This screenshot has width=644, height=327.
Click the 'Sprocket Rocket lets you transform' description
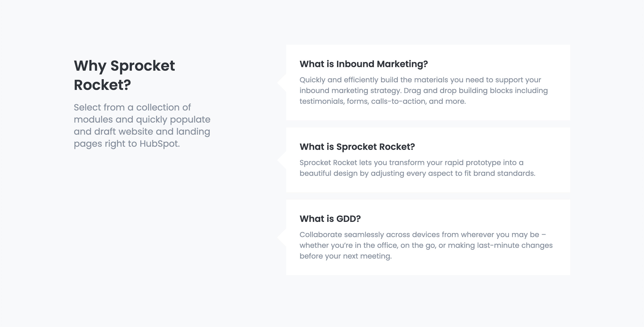417,168
